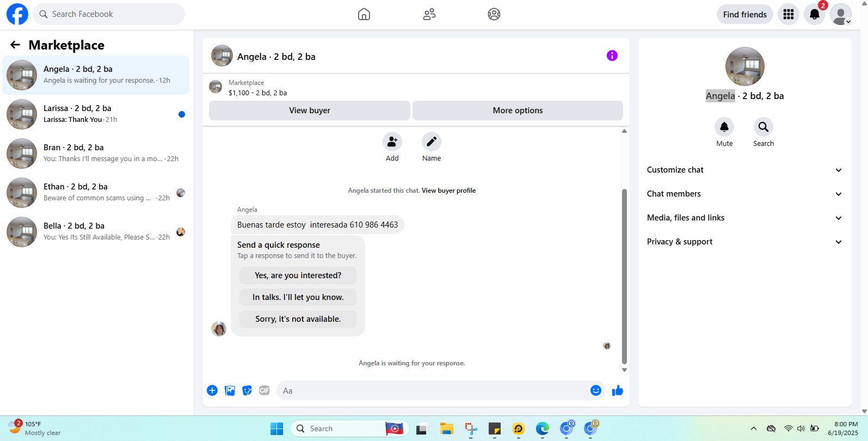
Task: Send a thumbs-up like
Action: coord(618,390)
